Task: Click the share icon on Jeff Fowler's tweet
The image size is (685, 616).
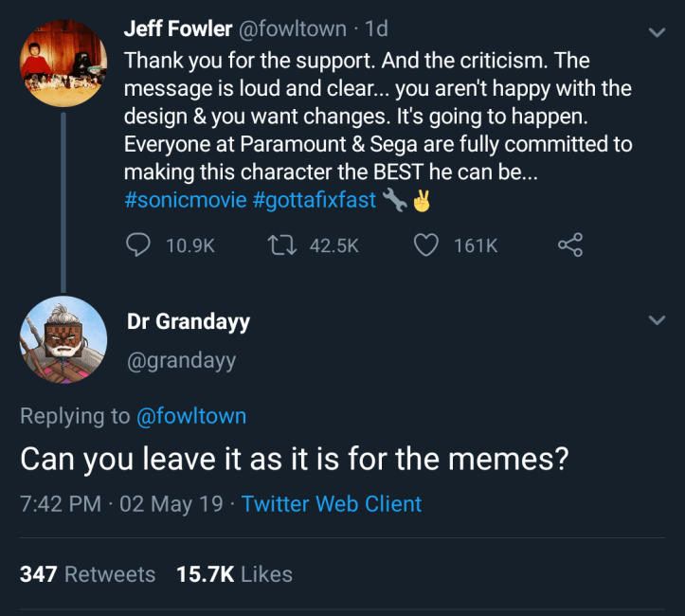Action: tap(570, 245)
